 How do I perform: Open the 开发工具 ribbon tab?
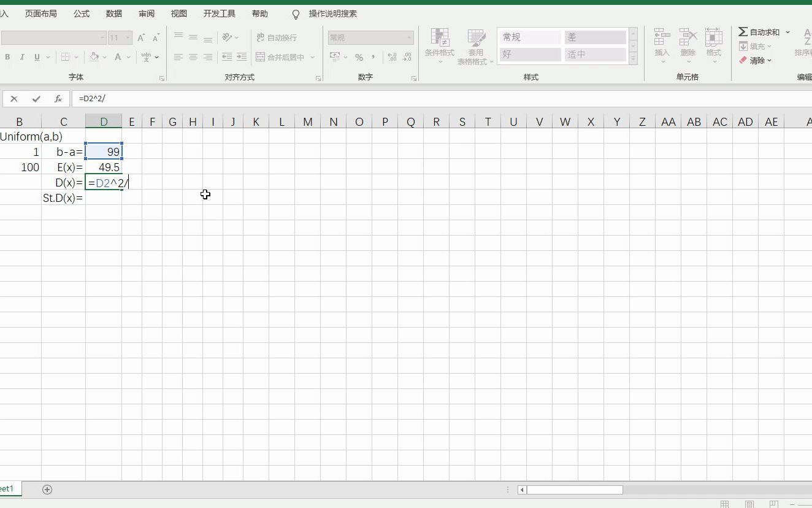coord(220,13)
